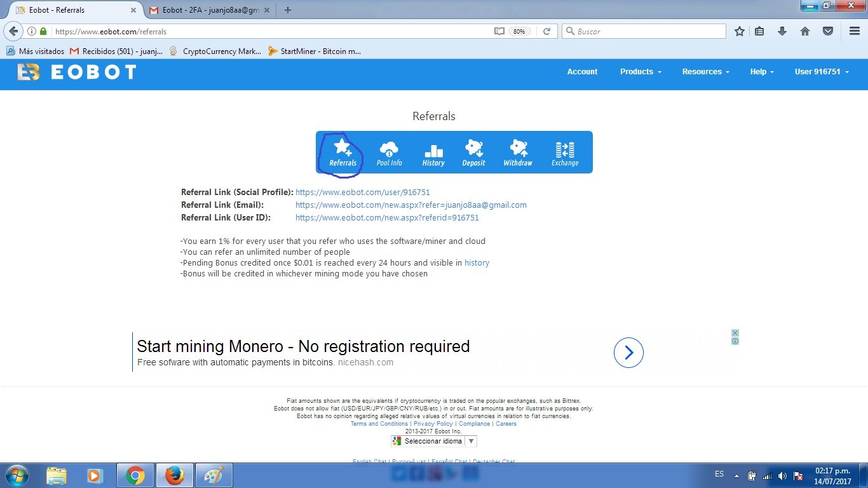Close the NiceHash advertisement
The width and height of the screenshot is (868, 488).
[x=735, y=333]
